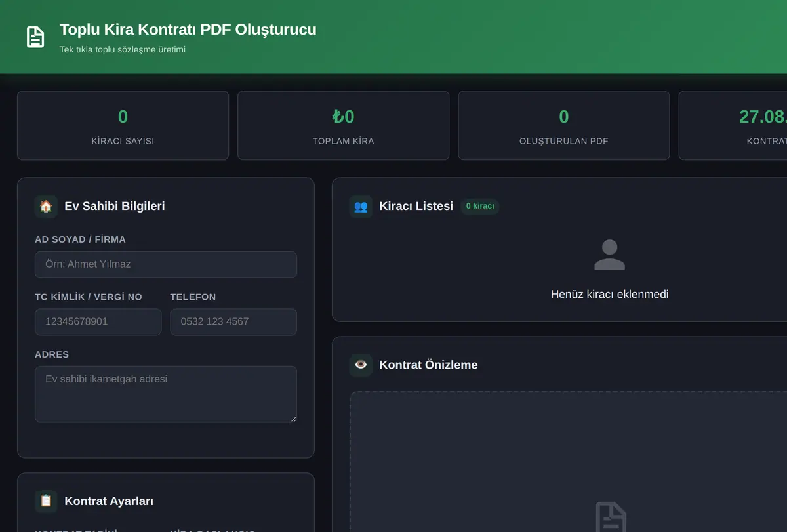Click the eye icon beside Kontrat Önizleme
This screenshot has width=787, height=532.
361,365
